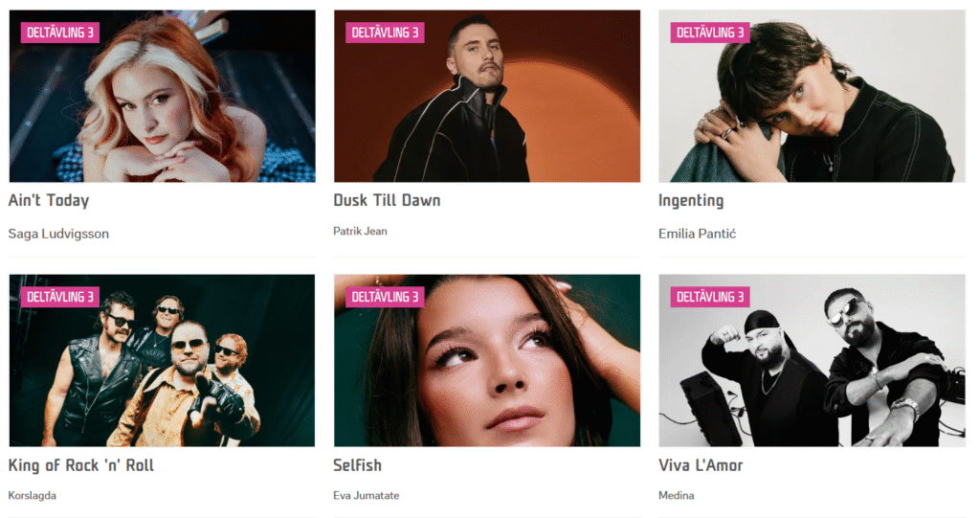Open the Ain't Today song thumbnail
This screenshot has width=980, height=518.
[x=162, y=96]
